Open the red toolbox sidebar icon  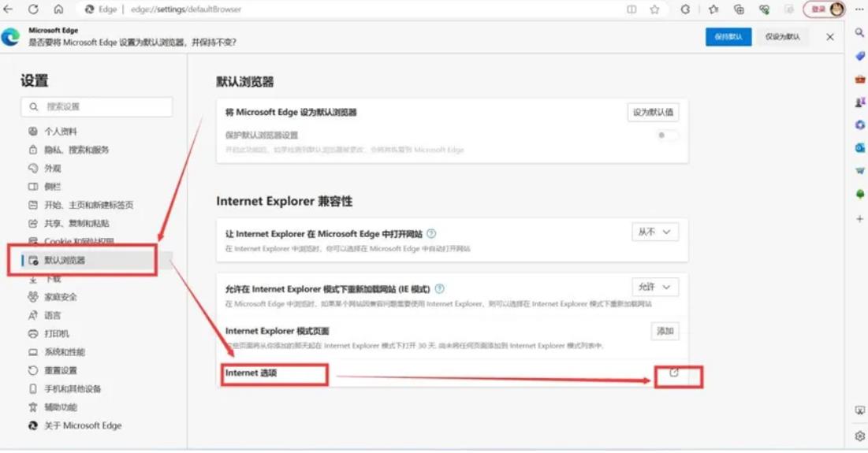[x=859, y=79]
